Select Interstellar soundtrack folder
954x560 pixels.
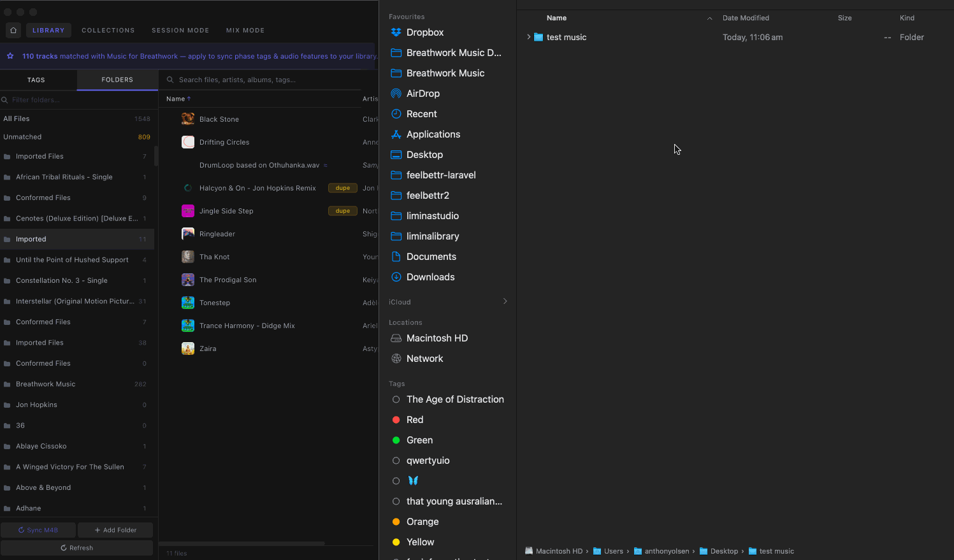pyautogui.click(x=76, y=301)
